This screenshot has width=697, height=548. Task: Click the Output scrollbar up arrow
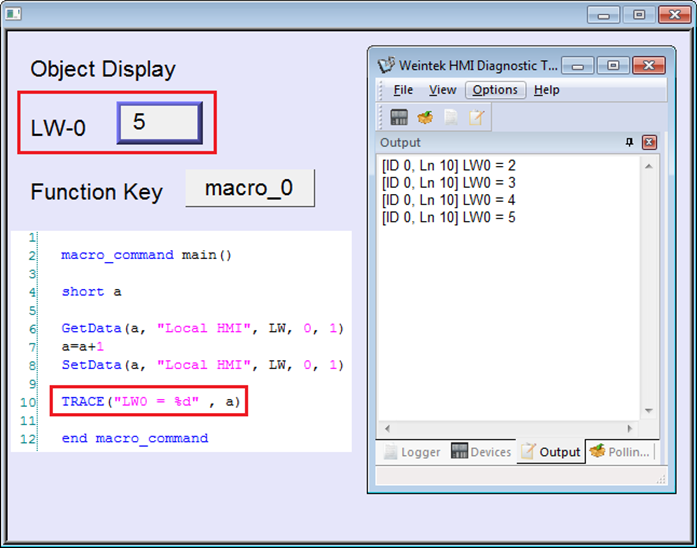(x=649, y=166)
